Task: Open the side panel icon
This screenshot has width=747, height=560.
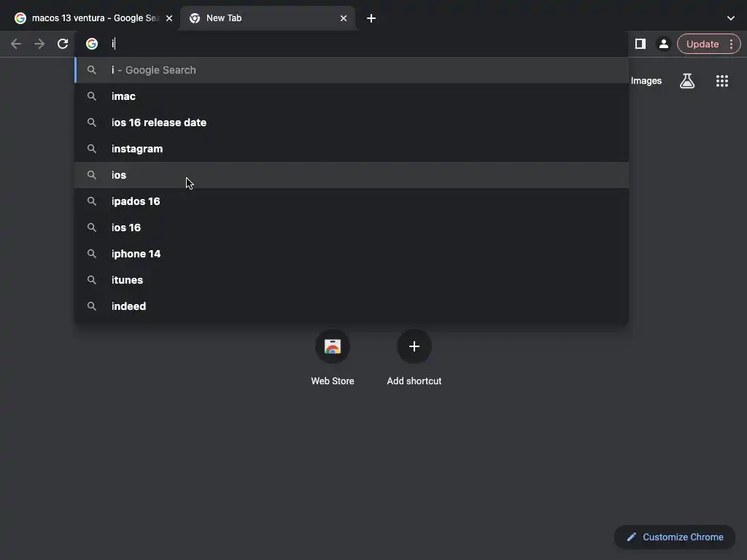Action: pyautogui.click(x=640, y=44)
